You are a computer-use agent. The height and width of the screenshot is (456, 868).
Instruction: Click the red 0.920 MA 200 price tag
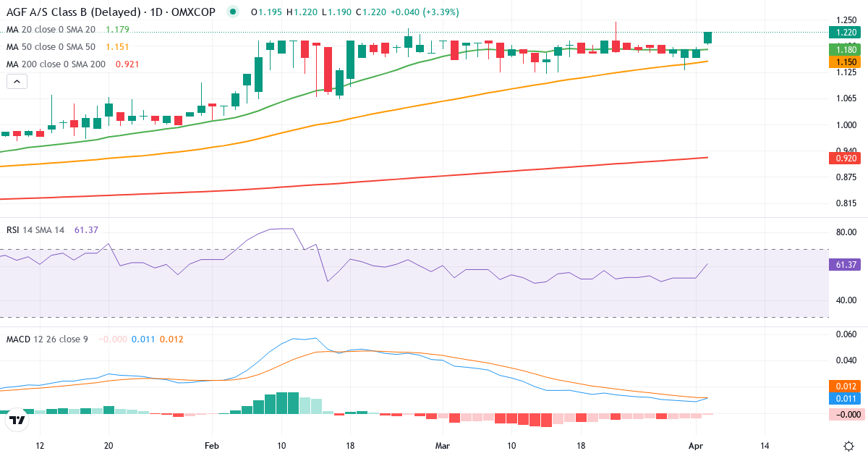845,158
